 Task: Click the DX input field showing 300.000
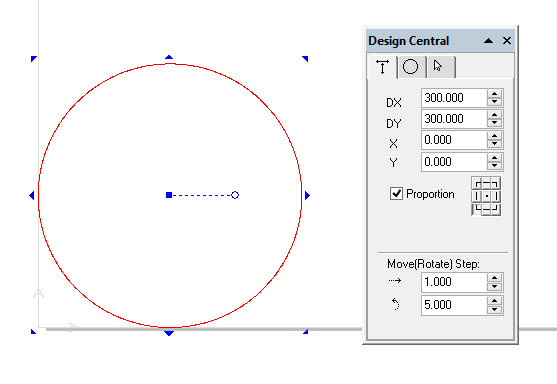(x=454, y=98)
